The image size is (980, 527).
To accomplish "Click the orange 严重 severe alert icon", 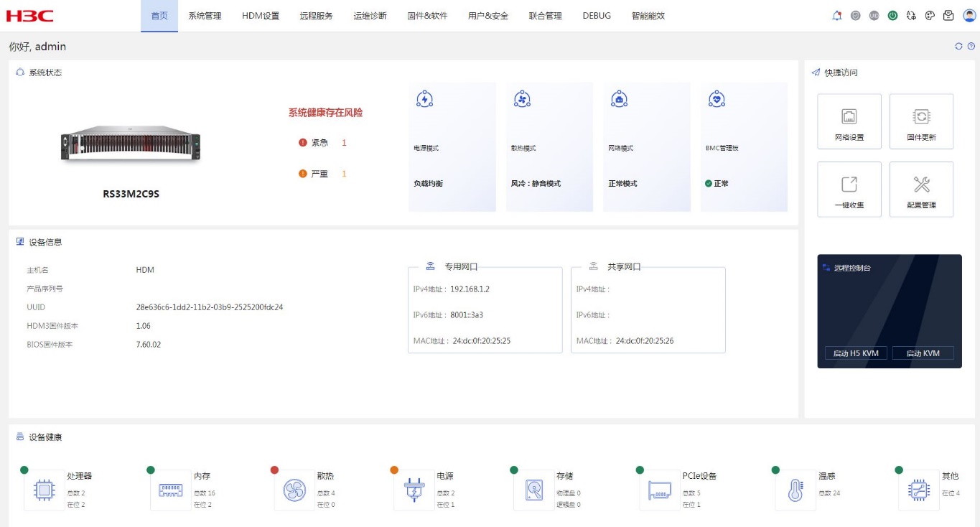I will coord(303,174).
